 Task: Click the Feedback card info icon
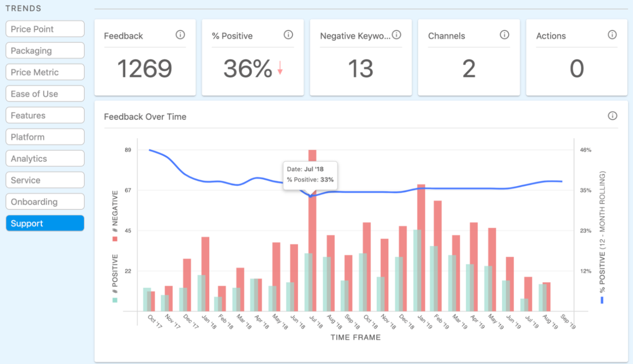click(x=180, y=35)
